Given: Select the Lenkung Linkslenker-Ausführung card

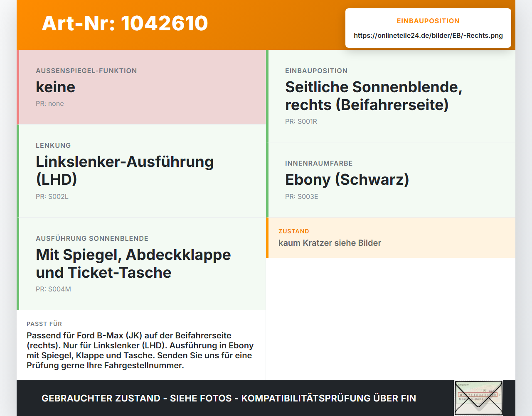Looking at the screenshot, I should pos(141,171).
